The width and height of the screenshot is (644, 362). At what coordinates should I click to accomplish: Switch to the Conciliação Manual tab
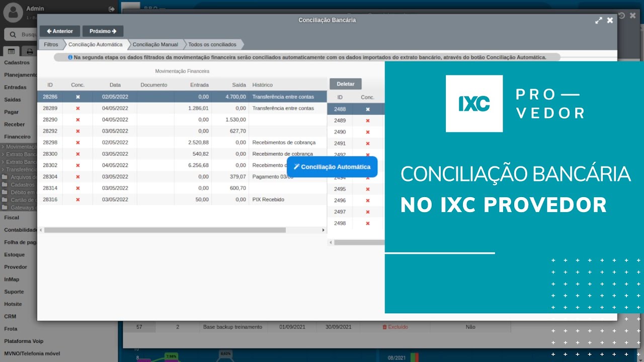click(155, 44)
